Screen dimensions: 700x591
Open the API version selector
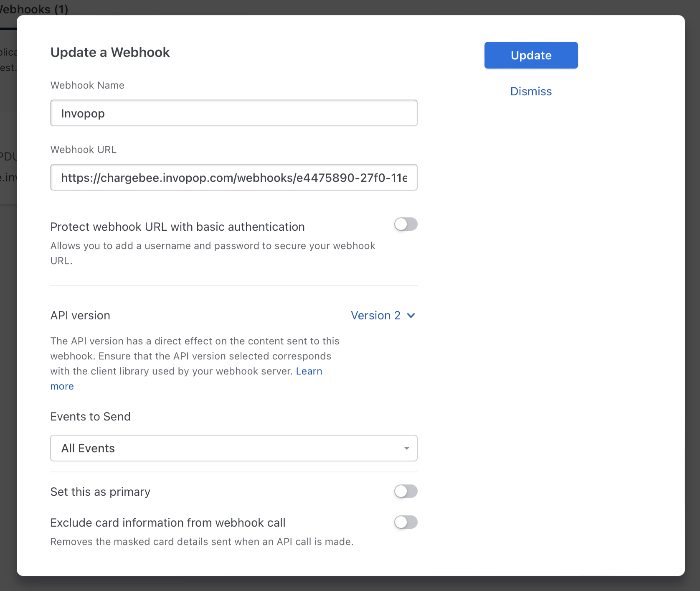pos(383,316)
